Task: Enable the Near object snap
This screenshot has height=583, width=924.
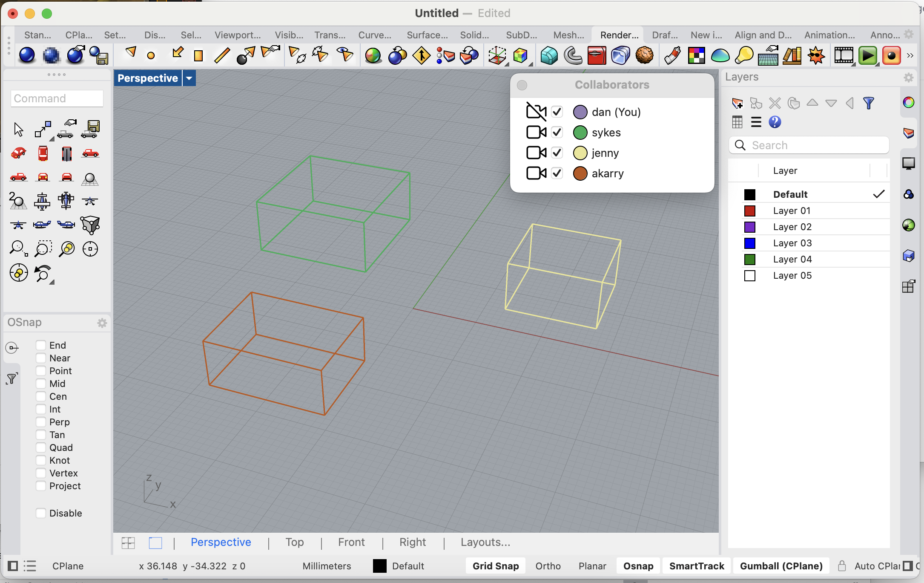Action: (x=41, y=358)
